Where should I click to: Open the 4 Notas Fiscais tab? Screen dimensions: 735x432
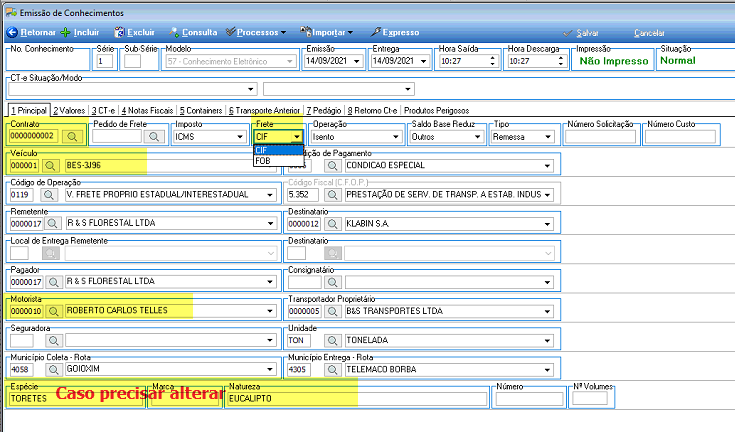click(x=147, y=111)
